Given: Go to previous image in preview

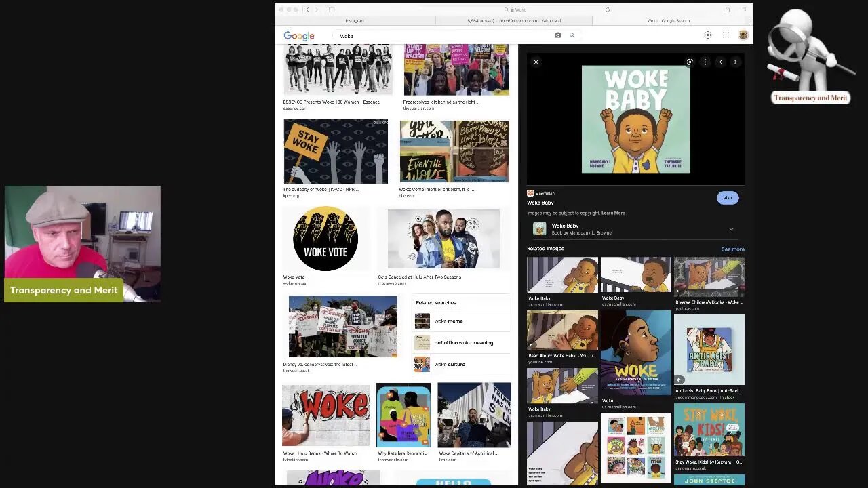Looking at the screenshot, I should click(720, 62).
